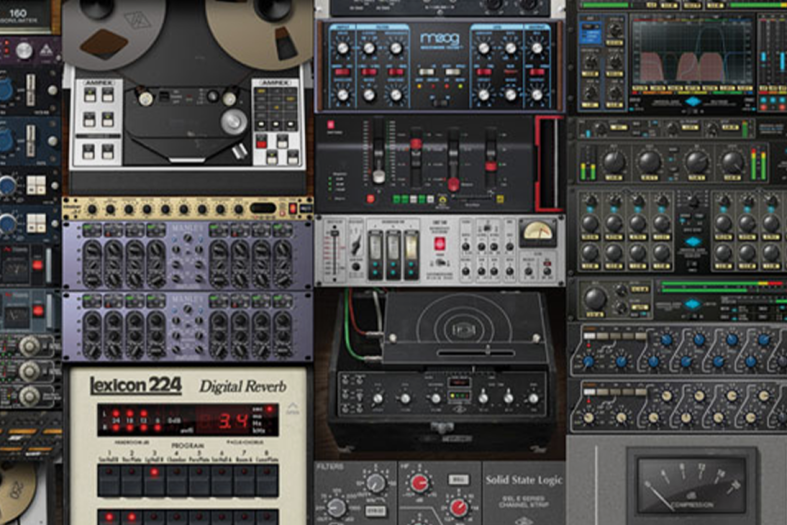Screen dimensions: 787x525
Task: Select Lexicon 224 program 8 Const Plate button
Action: point(267,481)
